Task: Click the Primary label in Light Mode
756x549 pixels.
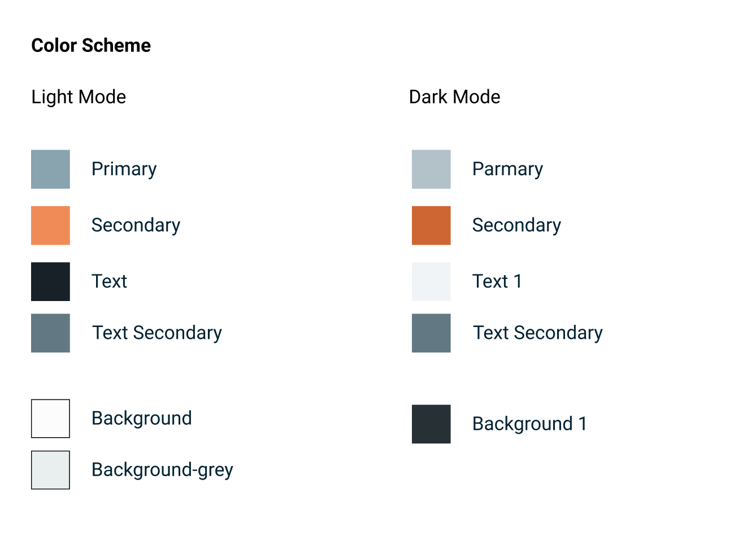Action: tap(124, 169)
